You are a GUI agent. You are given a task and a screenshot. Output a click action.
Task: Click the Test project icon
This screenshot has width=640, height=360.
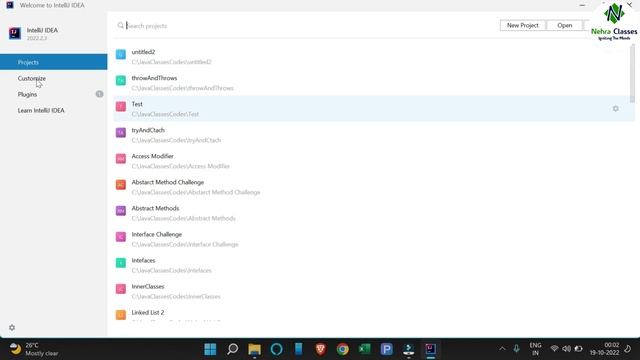pyautogui.click(x=121, y=107)
